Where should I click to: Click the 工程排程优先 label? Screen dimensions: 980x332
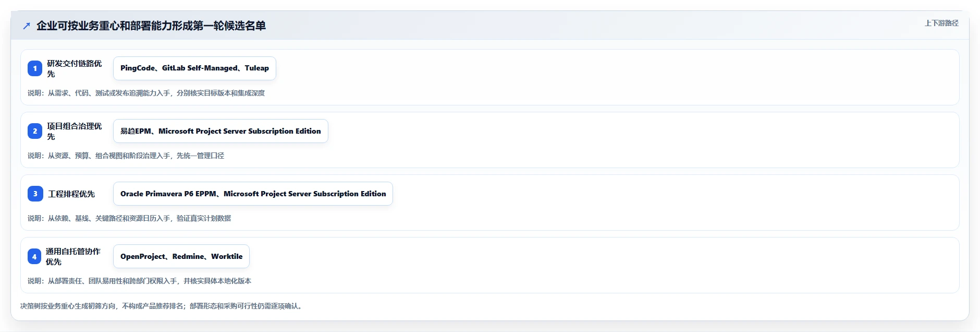point(71,194)
